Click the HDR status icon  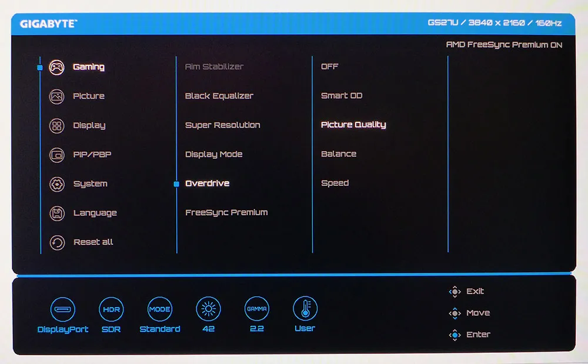click(x=111, y=309)
